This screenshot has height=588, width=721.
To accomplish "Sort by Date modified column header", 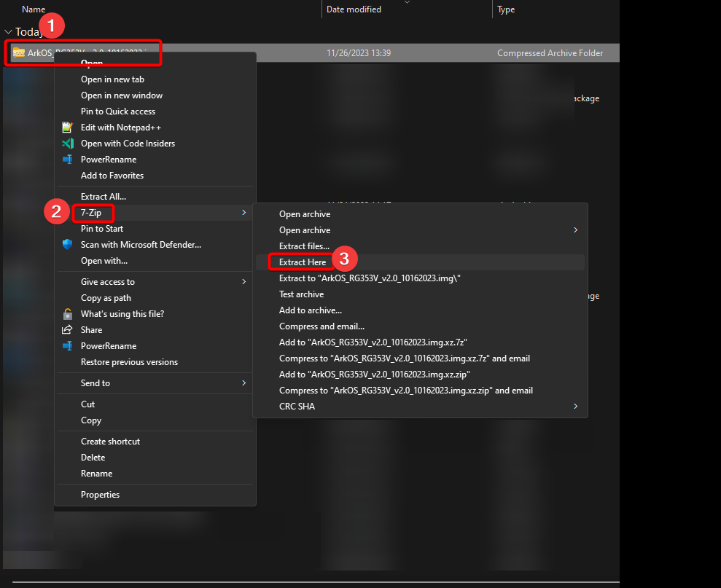I will [x=354, y=9].
